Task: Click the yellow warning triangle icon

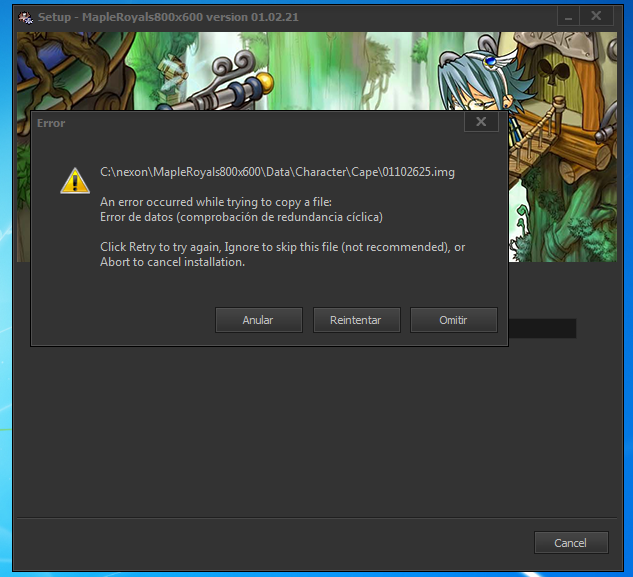Action: pos(74,180)
